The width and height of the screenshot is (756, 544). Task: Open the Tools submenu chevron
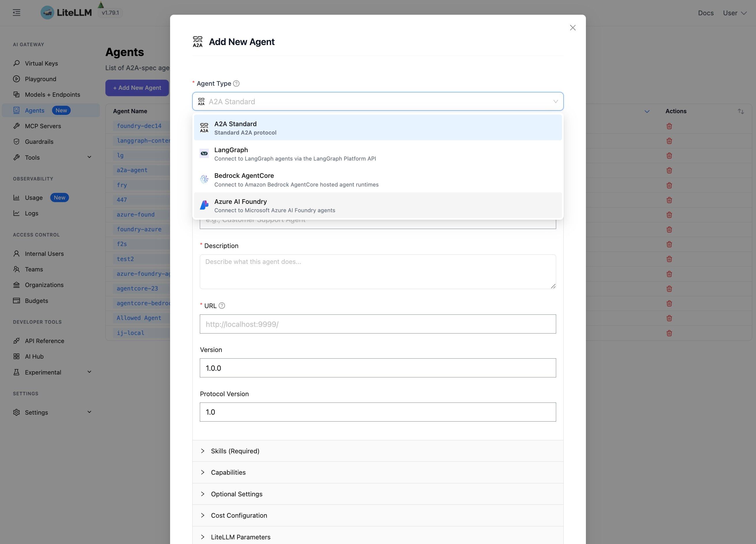[89, 157]
